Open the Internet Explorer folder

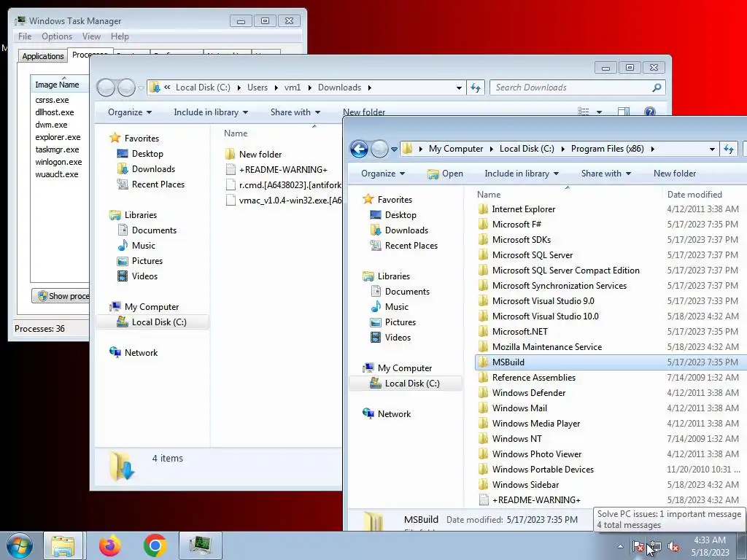(x=524, y=209)
